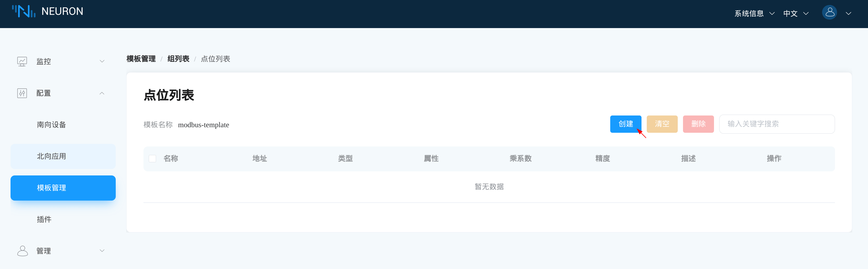
Task: Go to 组列表 breadcrumb link
Action: [178, 59]
